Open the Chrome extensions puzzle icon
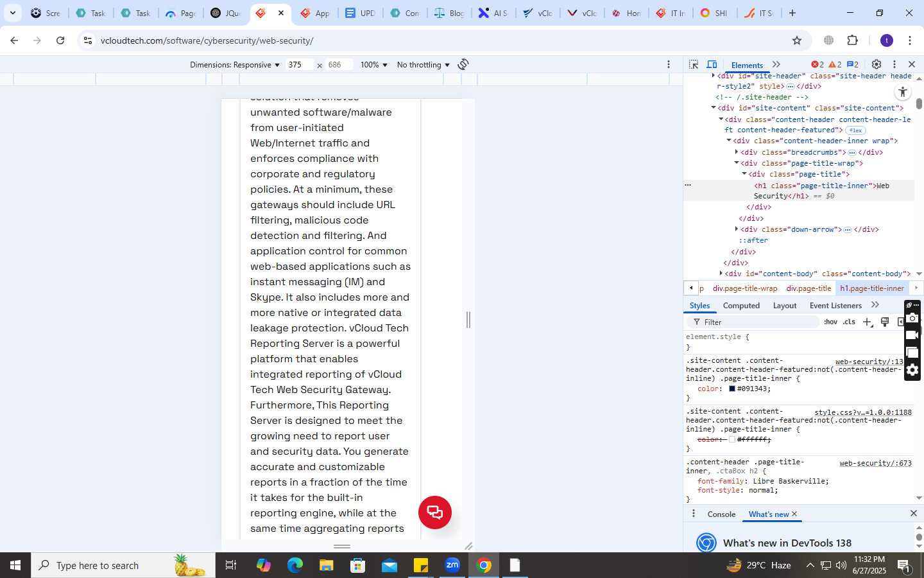The height and width of the screenshot is (578, 924). (853, 40)
